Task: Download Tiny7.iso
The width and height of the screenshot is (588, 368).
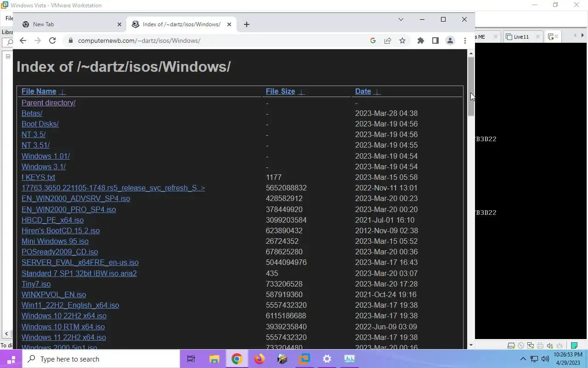Action: [36, 284]
